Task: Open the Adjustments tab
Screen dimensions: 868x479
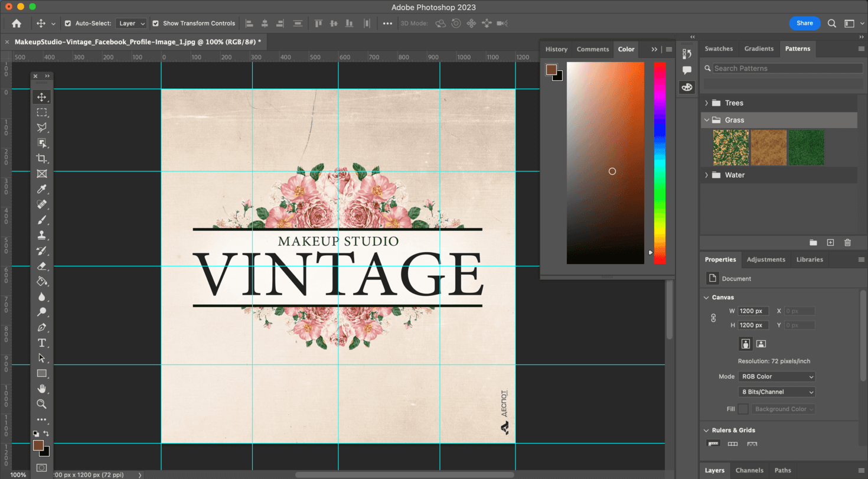Action: (x=766, y=259)
